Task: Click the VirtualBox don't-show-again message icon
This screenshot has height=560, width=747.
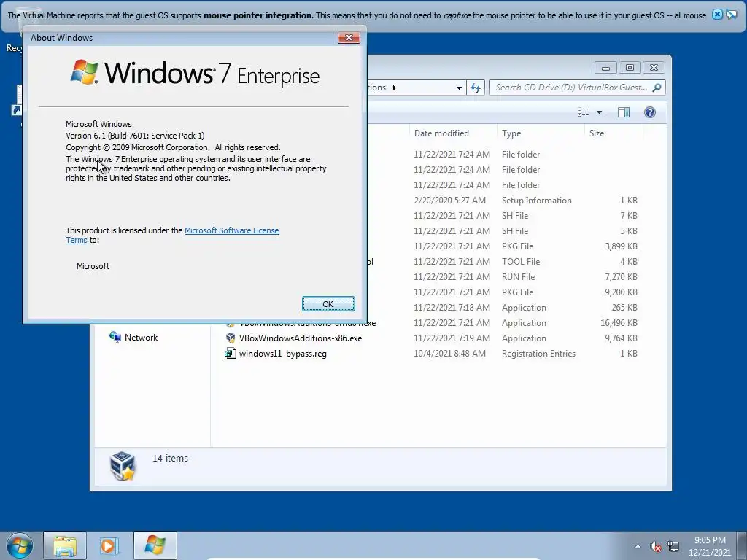Action: tap(731, 15)
